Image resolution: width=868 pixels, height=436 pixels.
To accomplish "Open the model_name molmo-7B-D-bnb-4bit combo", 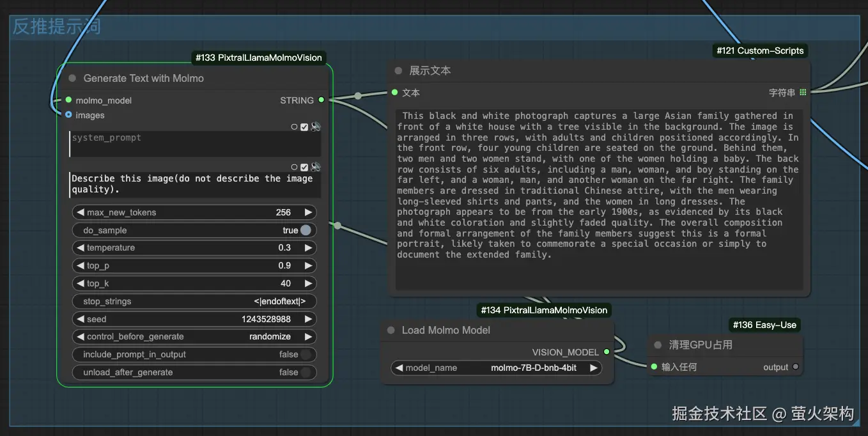I will [x=497, y=368].
